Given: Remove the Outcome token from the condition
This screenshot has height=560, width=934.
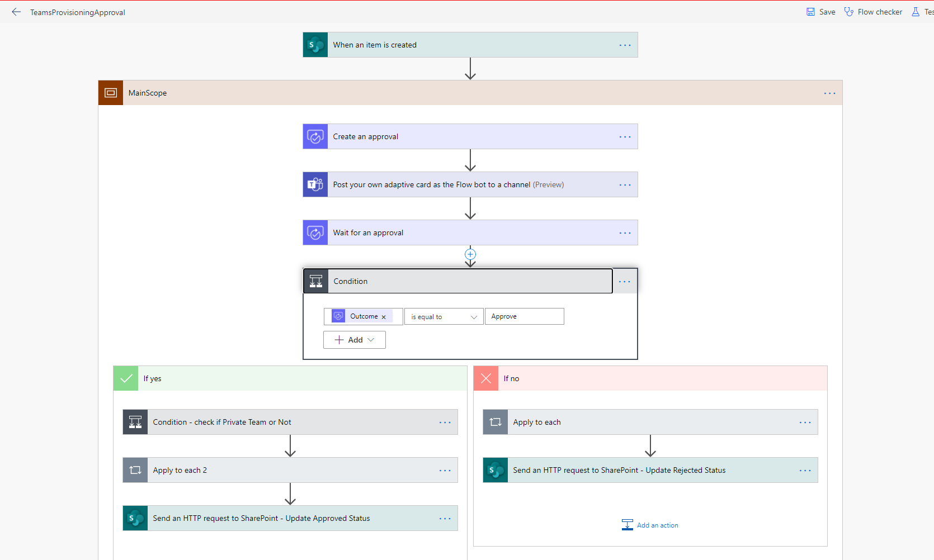Looking at the screenshot, I should pyautogui.click(x=384, y=316).
